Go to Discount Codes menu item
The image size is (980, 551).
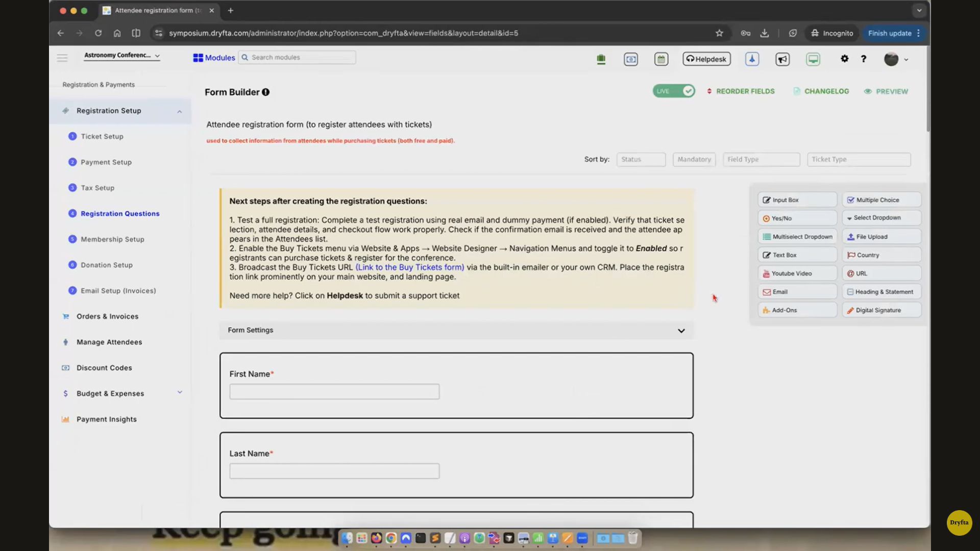click(104, 368)
